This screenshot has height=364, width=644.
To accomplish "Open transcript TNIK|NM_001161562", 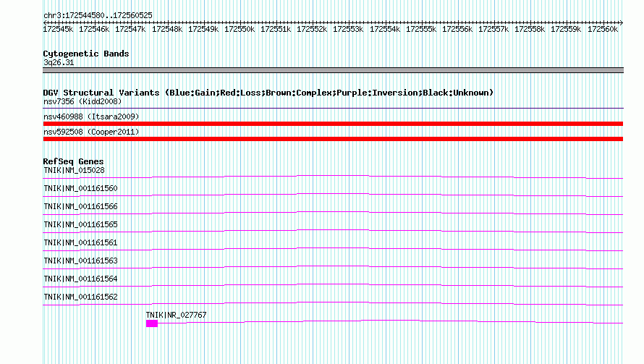I will point(80,297).
